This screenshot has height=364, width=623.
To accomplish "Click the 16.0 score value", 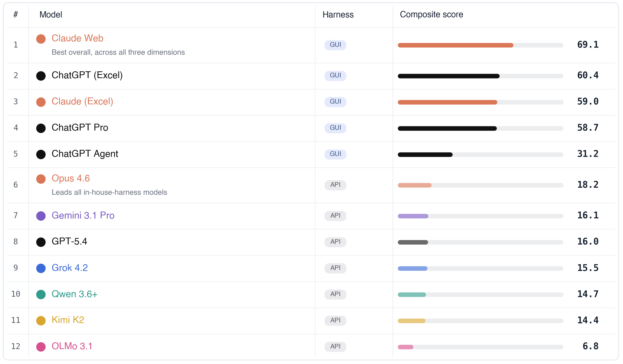I will click(x=588, y=242).
